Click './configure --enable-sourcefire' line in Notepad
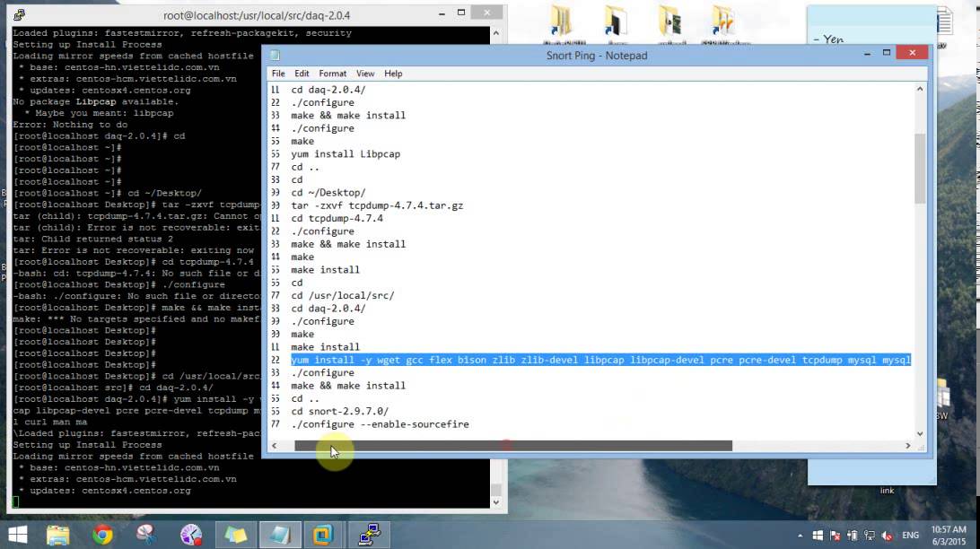The height and width of the screenshot is (549, 980). [380, 424]
